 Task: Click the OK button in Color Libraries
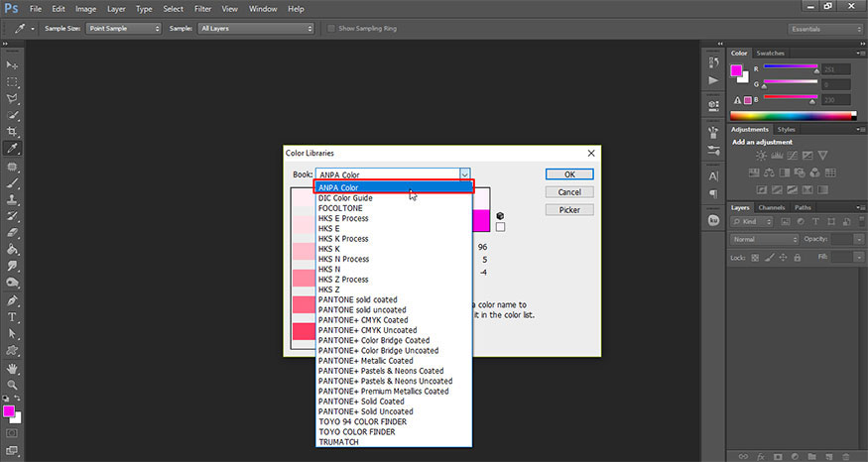[569, 173]
